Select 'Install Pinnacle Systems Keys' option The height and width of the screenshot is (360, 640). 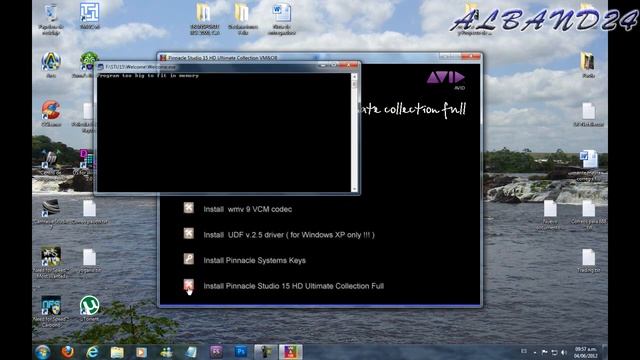coord(254,260)
